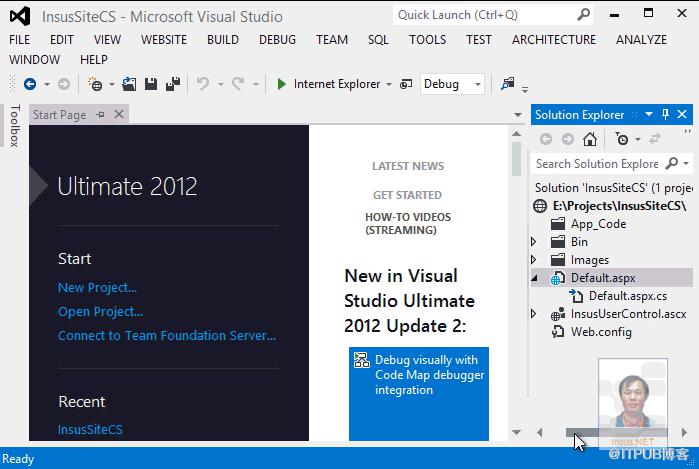Open the BUILD menu
The image size is (699, 469).
pos(222,40)
